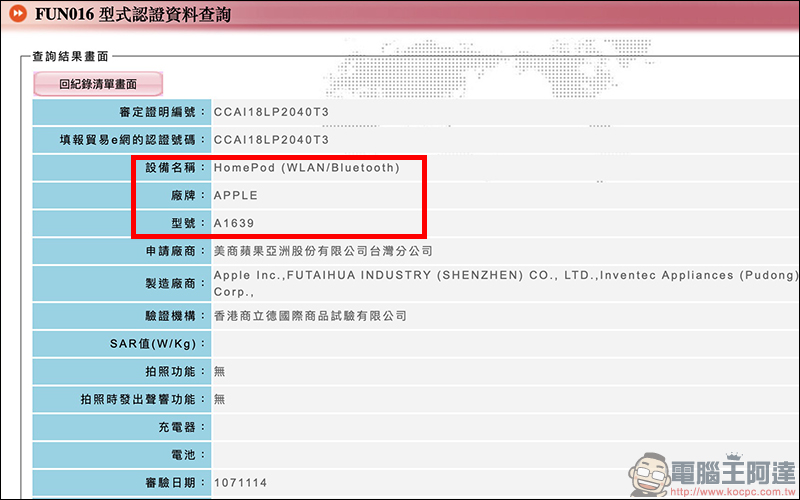800x500 pixels.
Task: Click the 填報貿易e網的認證號碼 label
Action: coord(133,140)
